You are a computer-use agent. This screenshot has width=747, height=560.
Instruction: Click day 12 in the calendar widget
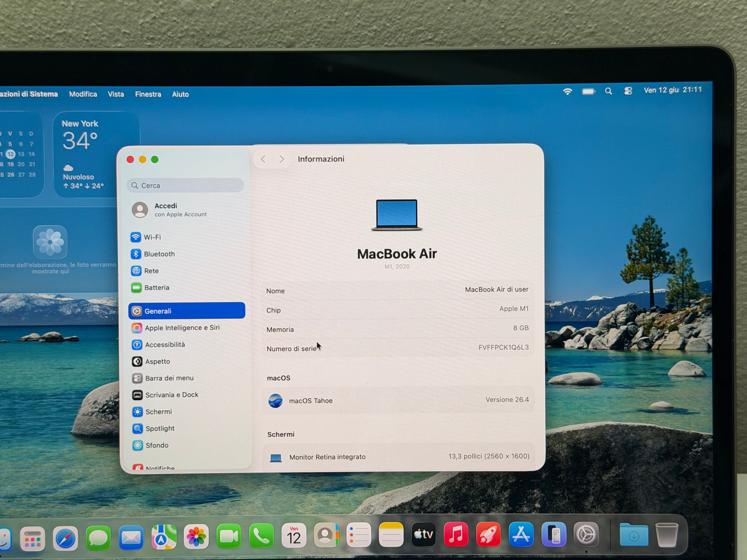[x=10, y=154]
